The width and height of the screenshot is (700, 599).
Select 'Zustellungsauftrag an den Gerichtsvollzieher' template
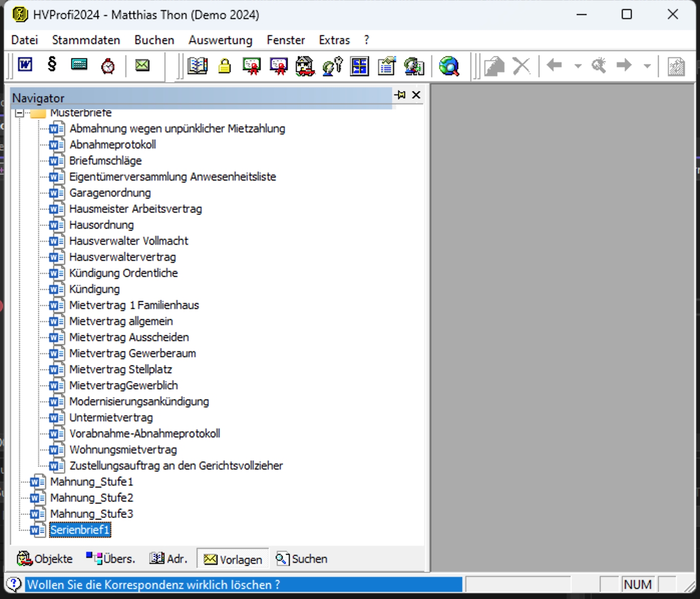tap(177, 466)
